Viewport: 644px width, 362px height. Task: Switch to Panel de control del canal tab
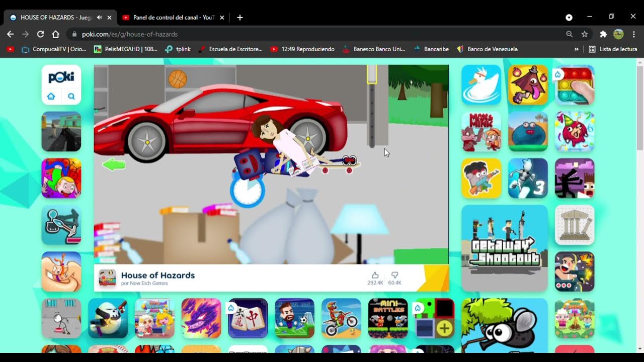[x=174, y=17]
